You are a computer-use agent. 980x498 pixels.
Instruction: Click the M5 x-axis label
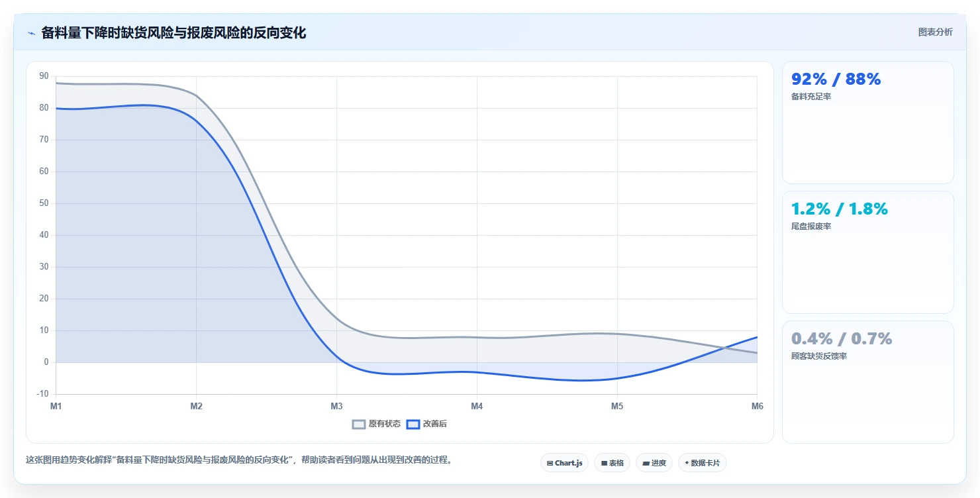click(x=617, y=406)
